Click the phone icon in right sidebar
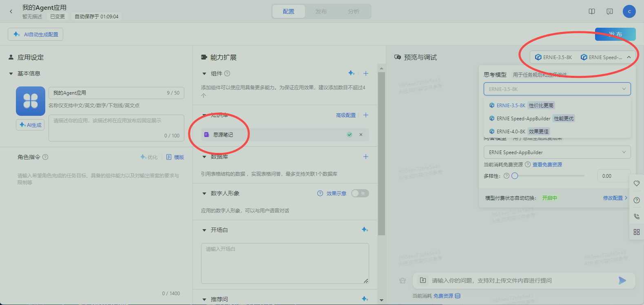Image resolution: width=644 pixels, height=305 pixels. (637, 217)
